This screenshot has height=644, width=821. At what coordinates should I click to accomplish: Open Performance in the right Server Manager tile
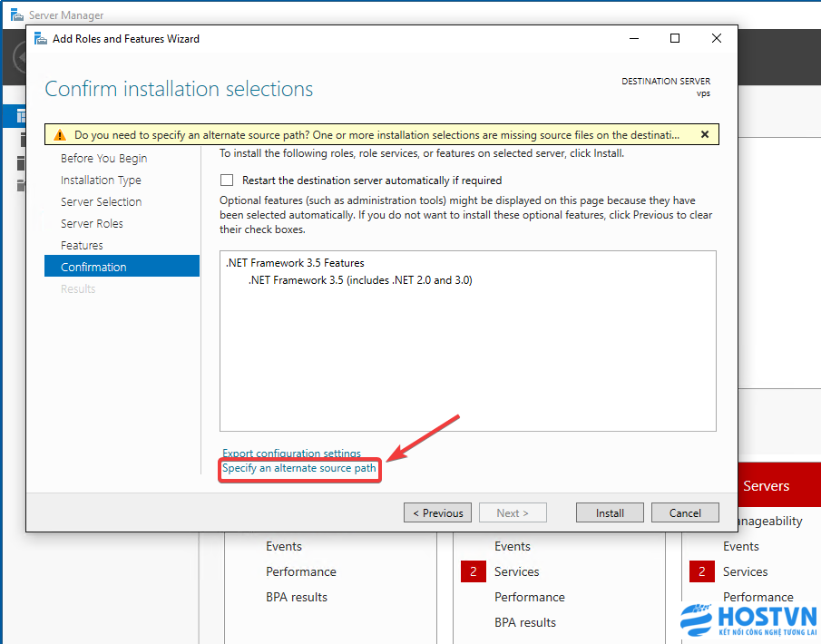758,598
